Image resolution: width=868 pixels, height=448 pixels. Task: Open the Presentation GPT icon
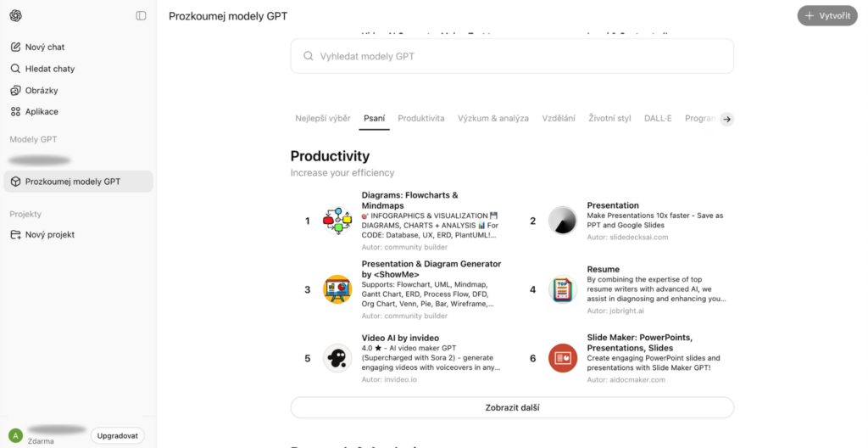[x=563, y=221]
